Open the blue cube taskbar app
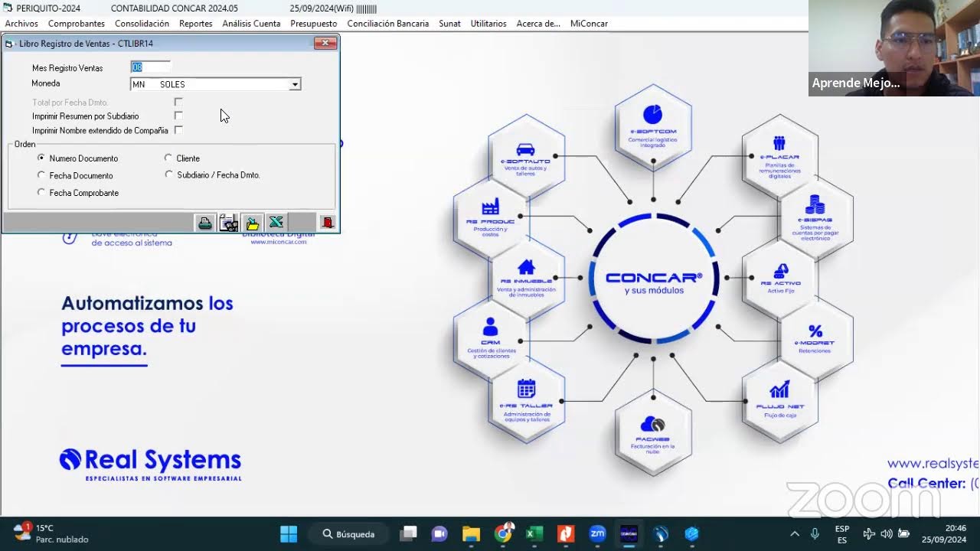This screenshot has width=980, height=551. coord(692,533)
